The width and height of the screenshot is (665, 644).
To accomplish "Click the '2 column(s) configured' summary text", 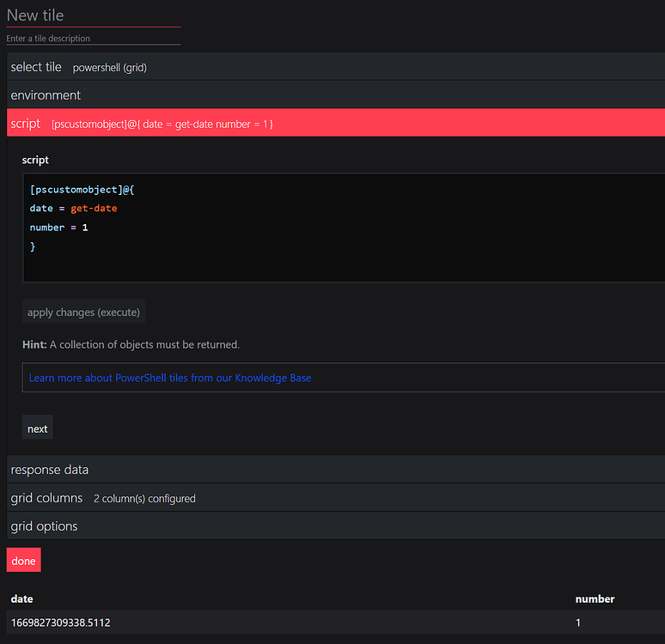I will pyautogui.click(x=144, y=499).
